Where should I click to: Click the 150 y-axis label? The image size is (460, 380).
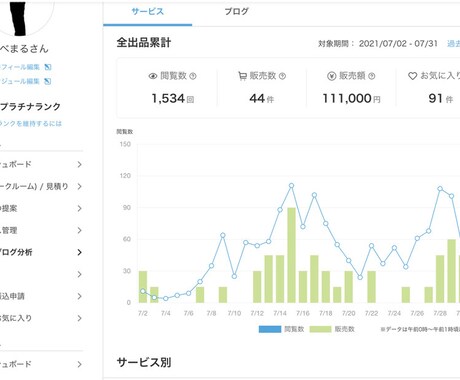click(x=125, y=144)
